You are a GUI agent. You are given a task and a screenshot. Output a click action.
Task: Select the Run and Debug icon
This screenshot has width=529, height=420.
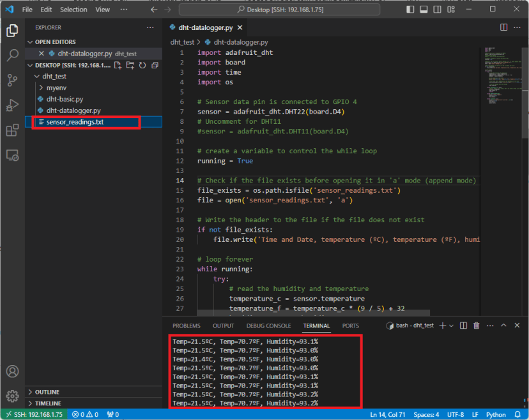[13, 106]
